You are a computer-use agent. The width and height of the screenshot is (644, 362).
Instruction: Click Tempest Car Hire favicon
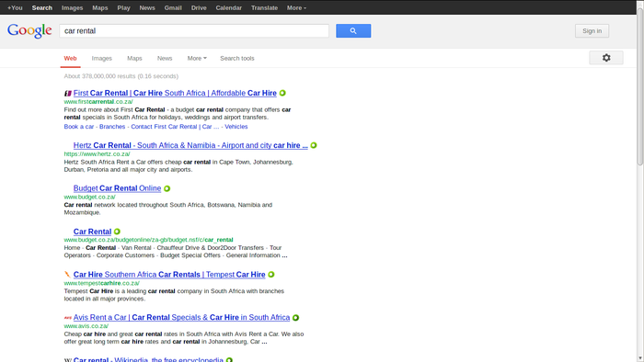[x=68, y=275]
